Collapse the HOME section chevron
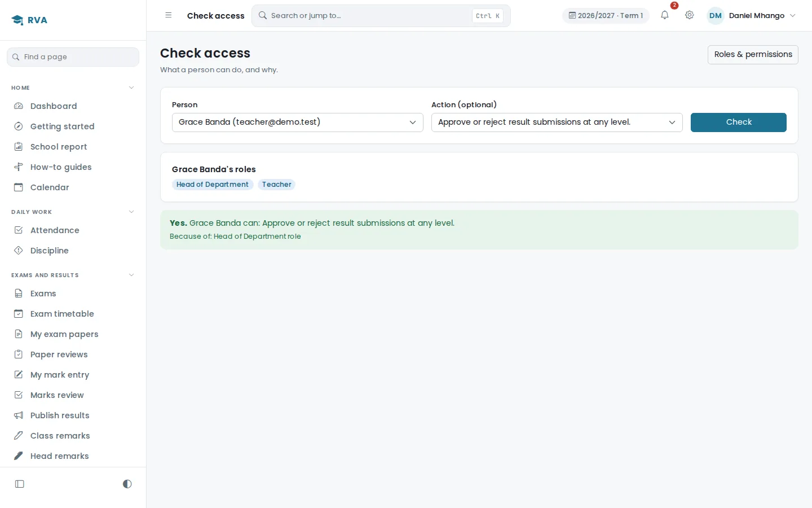 pos(131,87)
